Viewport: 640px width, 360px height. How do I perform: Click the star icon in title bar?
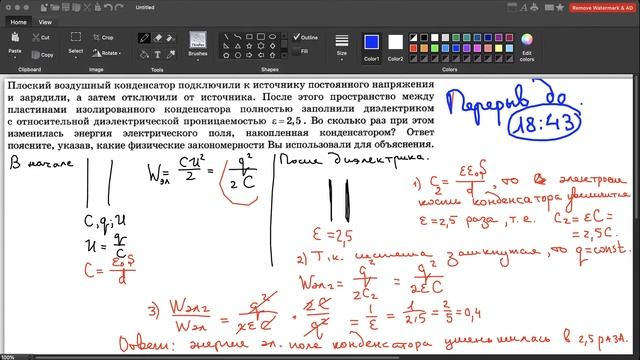(560, 7)
